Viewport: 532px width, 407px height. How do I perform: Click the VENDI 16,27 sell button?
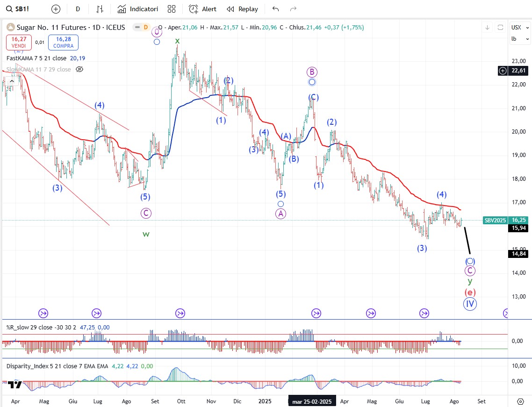pos(19,43)
